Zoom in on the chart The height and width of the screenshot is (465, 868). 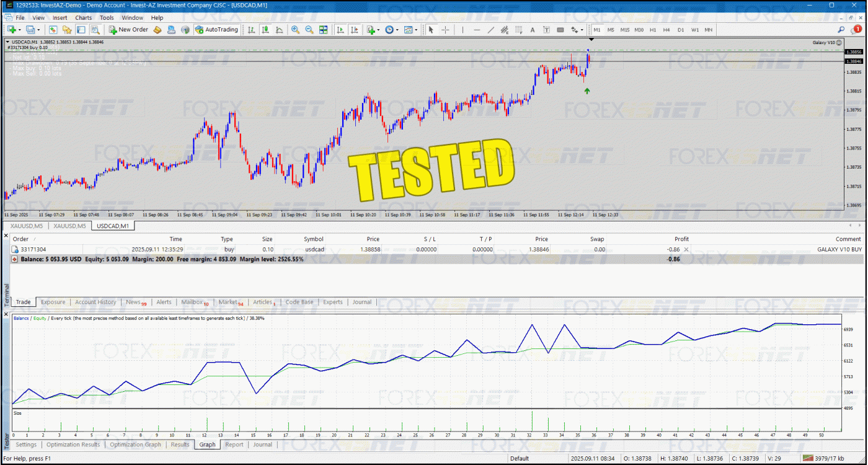tap(295, 29)
